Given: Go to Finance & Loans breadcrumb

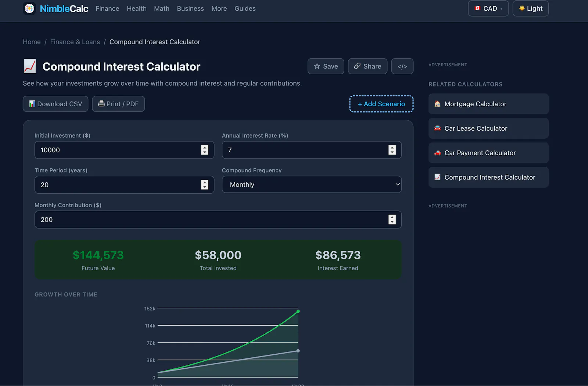Looking at the screenshot, I should tap(75, 42).
